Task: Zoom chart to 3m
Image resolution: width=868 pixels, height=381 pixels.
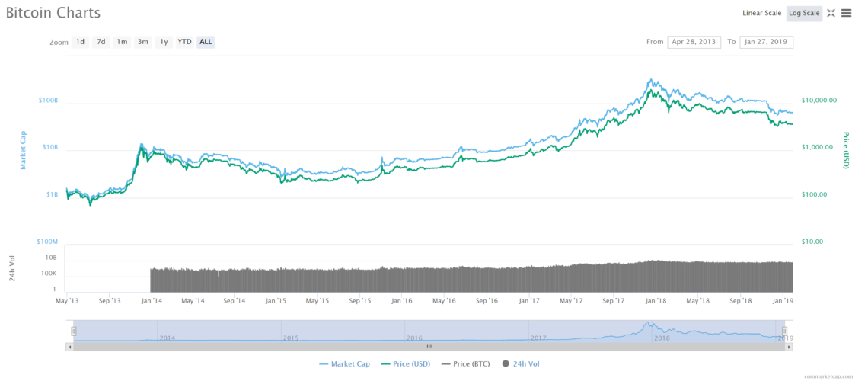Action: click(x=142, y=42)
